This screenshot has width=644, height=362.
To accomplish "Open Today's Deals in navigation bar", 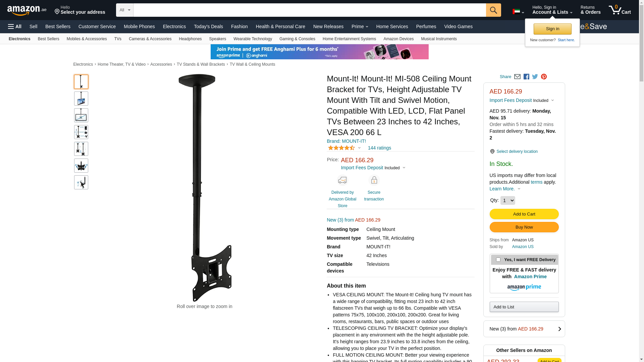I will tap(208, 26).
